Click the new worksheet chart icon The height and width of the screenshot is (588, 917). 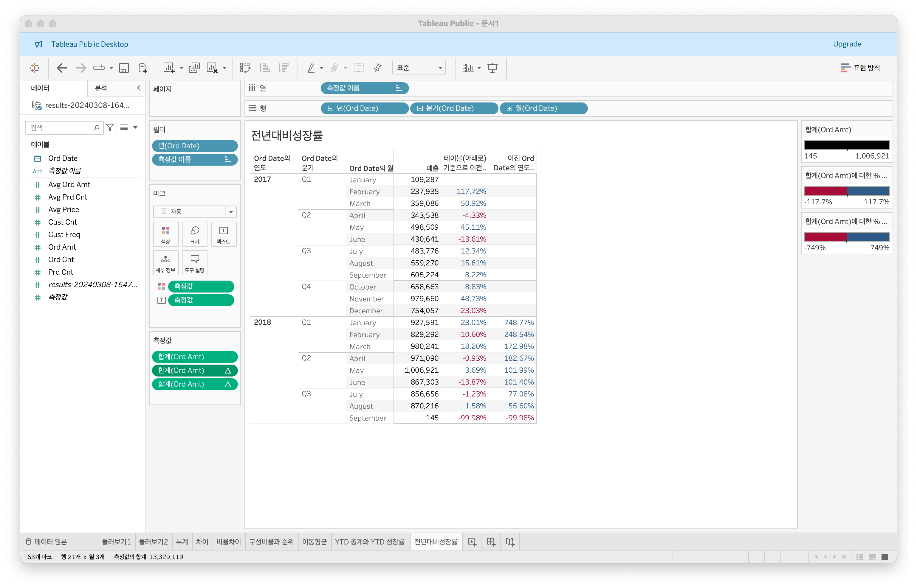(x=168, y=68)
